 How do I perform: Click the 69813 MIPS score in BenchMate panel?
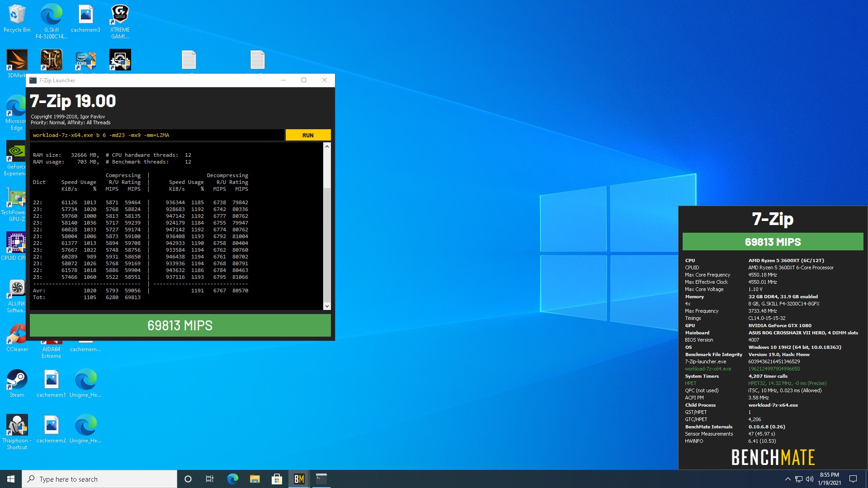773,242
